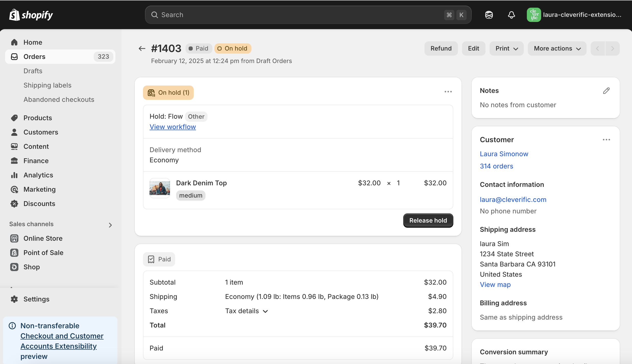Open the 314 orders link
The image size is (632, 364).
pyautogui.click(x=496, y=166)
